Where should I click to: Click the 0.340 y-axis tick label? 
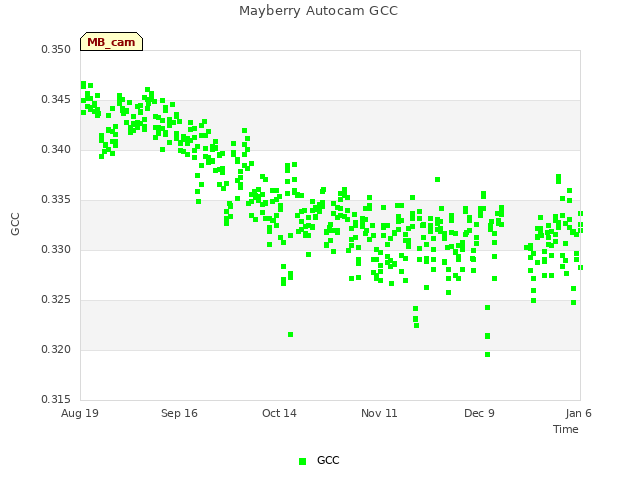click(x=56, y=149)
